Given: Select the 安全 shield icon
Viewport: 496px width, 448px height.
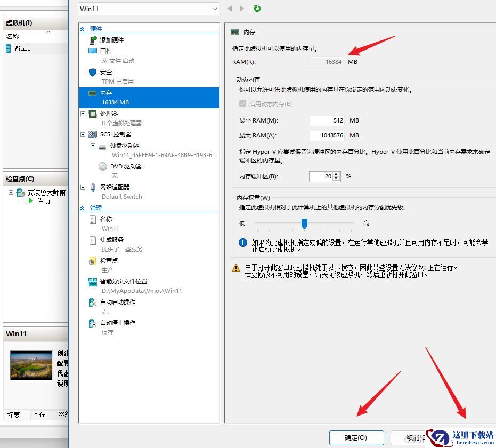Looking at the screenshot, I should pos(93,72).
